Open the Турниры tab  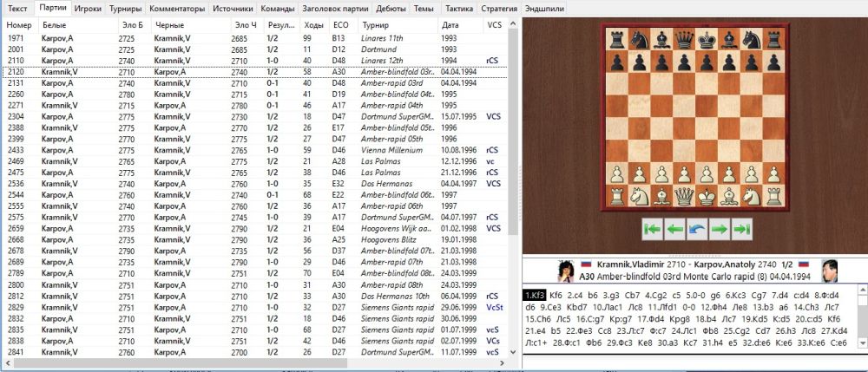pyautogui.click(x=127, y=8)
